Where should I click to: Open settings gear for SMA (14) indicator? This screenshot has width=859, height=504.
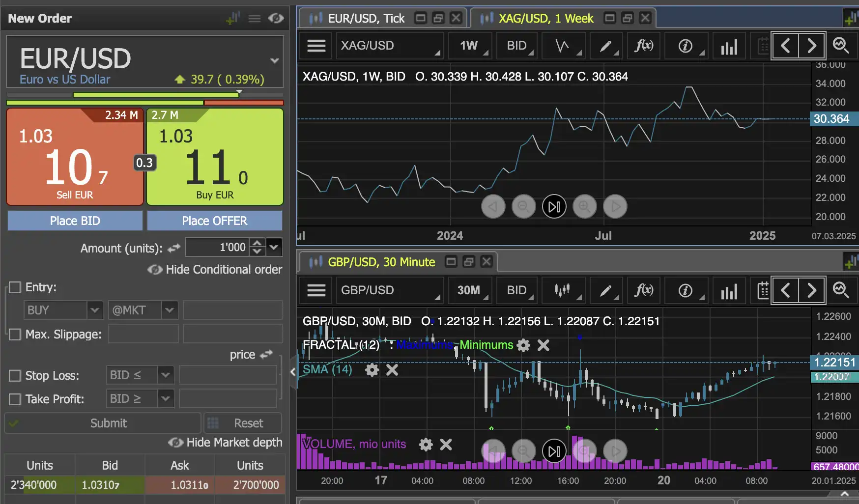372,370
